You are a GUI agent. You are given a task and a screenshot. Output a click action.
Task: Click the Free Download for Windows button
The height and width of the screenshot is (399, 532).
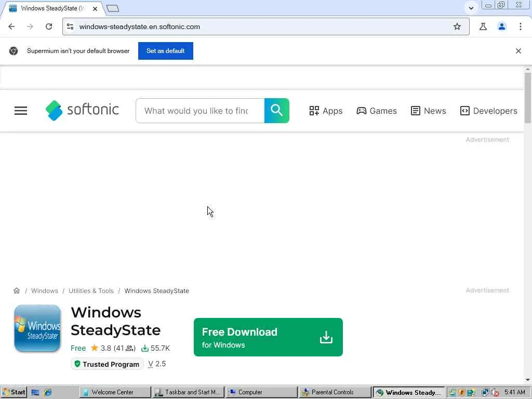[x=268, y=337]
